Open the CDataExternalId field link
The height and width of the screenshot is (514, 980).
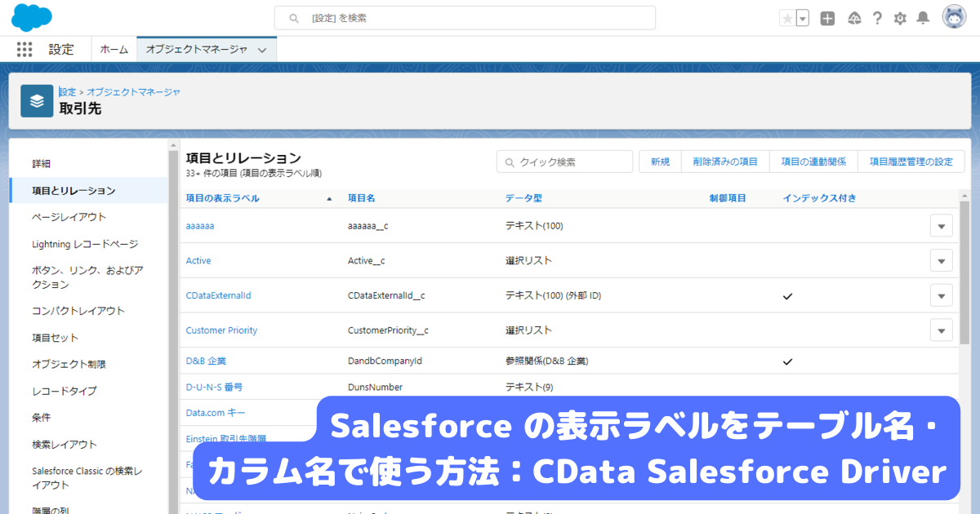[218, 295]
